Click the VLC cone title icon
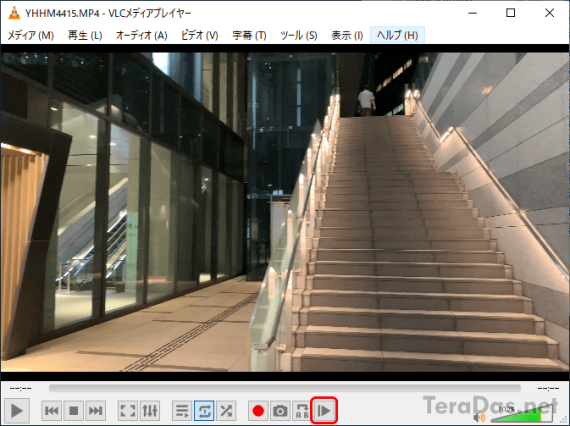Image resolution: width=570 pixels, height=426 pixels. click(x=14, y=13)
